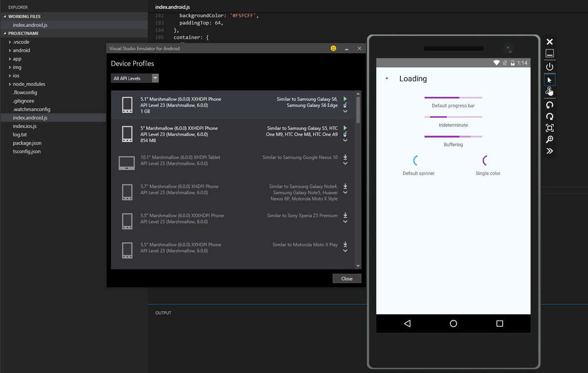Click the Default spinner indicator

pyautogui.click(x=416, y=160)
